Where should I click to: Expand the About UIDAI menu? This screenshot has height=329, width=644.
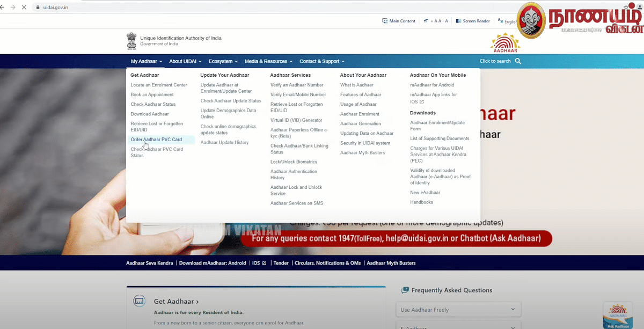click(185, 61)
